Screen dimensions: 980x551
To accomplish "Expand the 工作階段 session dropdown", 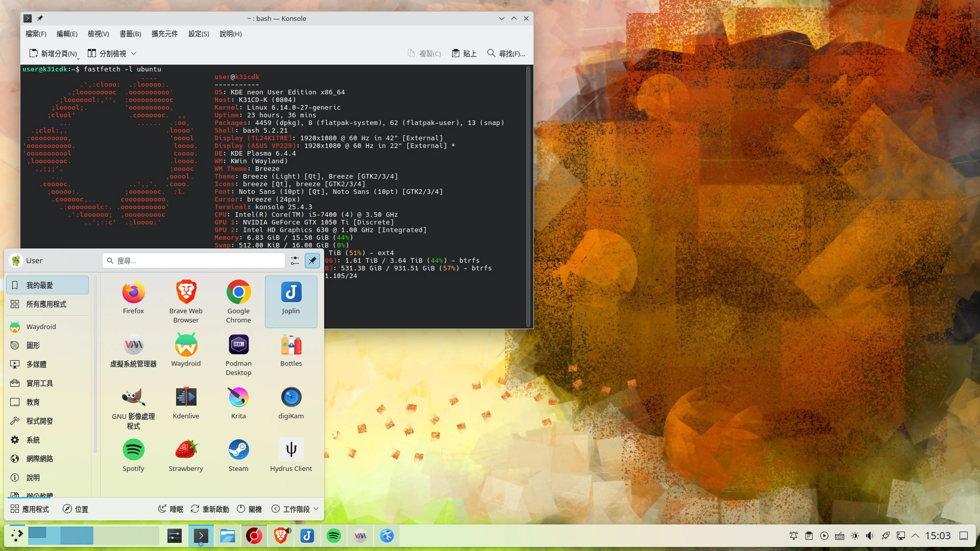I will (x=296, y=509).
